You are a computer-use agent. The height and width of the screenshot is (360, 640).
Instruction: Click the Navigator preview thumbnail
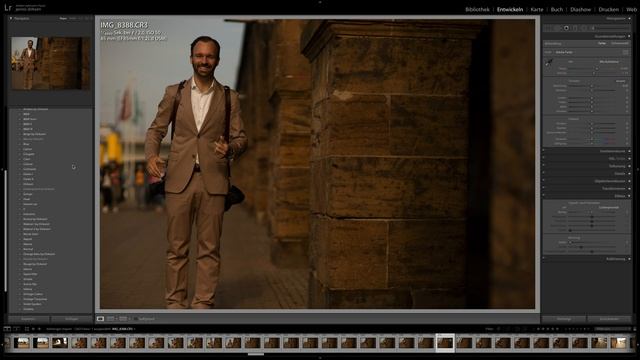point(51,63)
